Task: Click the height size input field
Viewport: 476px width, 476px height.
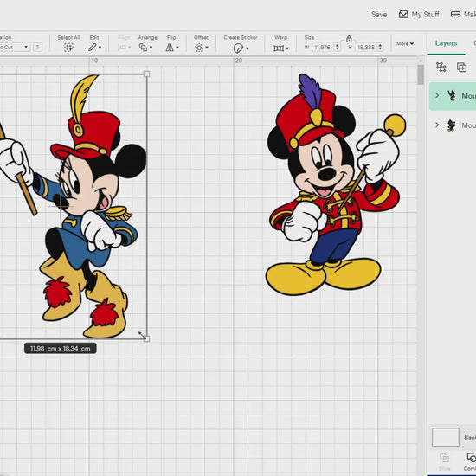Action: [x=366, y=47]
